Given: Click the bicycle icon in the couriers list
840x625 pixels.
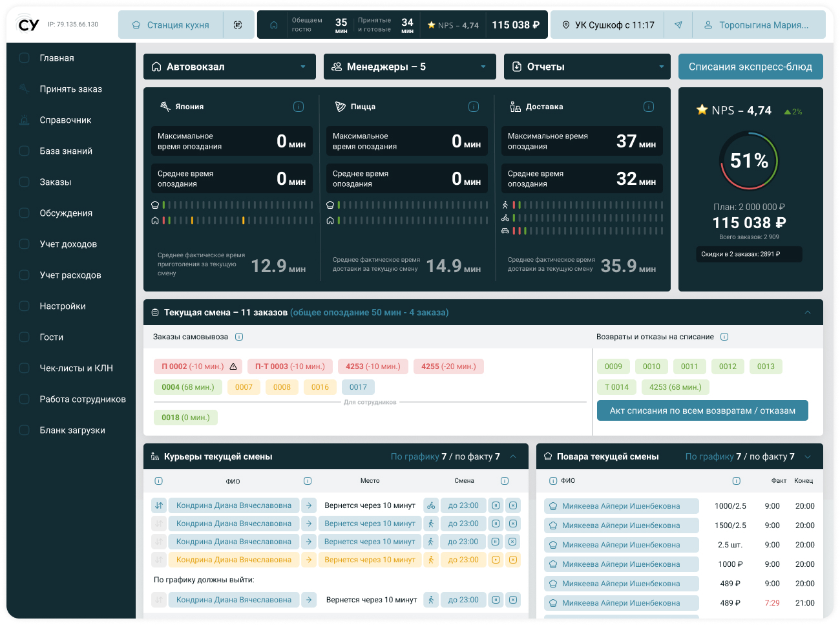Looking at the screenshot, I should [431, 505].
